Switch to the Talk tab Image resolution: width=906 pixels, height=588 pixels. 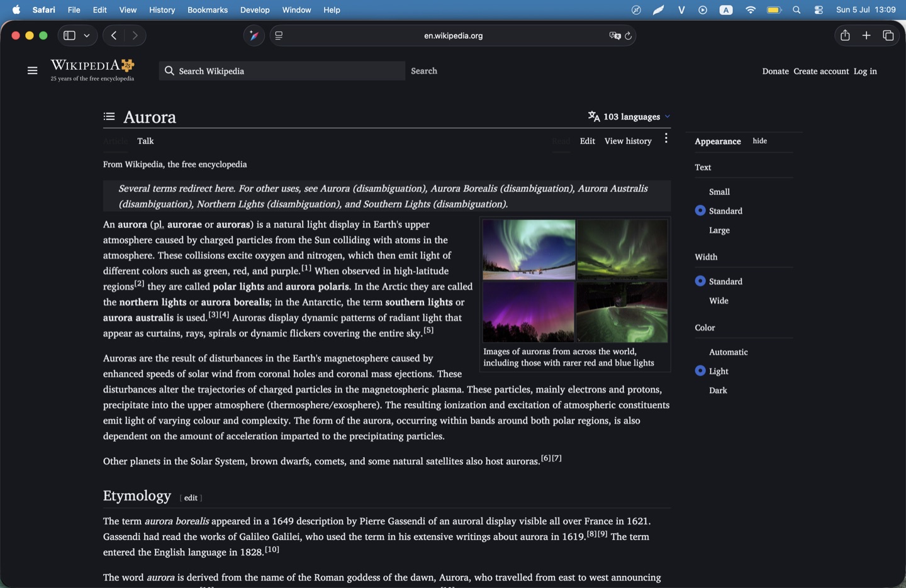click(x=145, y=141)
